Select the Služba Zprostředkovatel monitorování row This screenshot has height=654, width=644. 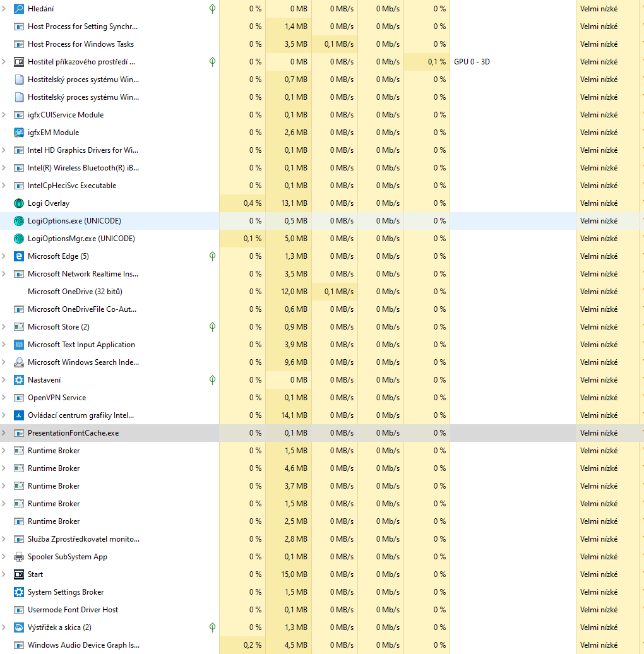click(322, 539)
